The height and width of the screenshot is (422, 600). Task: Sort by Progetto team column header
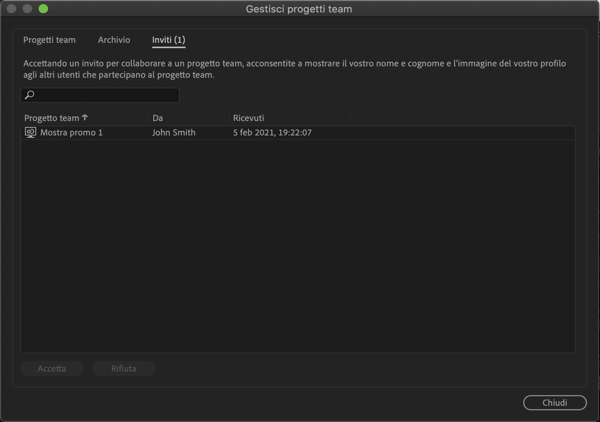coord(52,118)
